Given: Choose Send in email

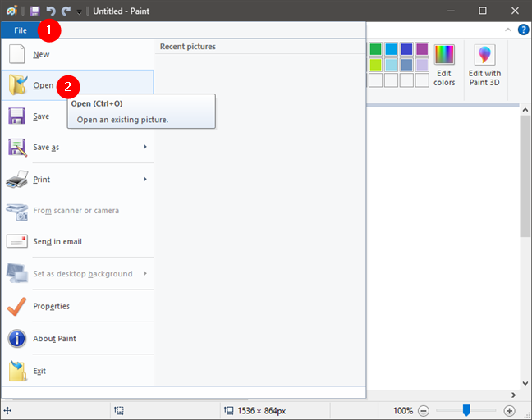Looking at the screenshot, I should click(x=77, y=241).
